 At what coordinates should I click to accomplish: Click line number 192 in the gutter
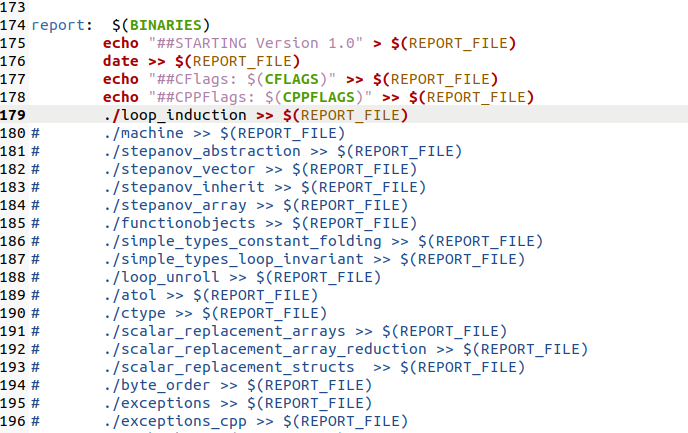pyautogui.click(x=13, y=349)
